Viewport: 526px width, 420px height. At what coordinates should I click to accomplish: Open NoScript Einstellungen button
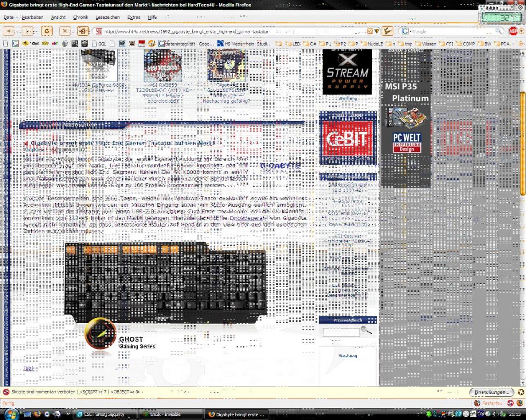click(x=492, y=392)
